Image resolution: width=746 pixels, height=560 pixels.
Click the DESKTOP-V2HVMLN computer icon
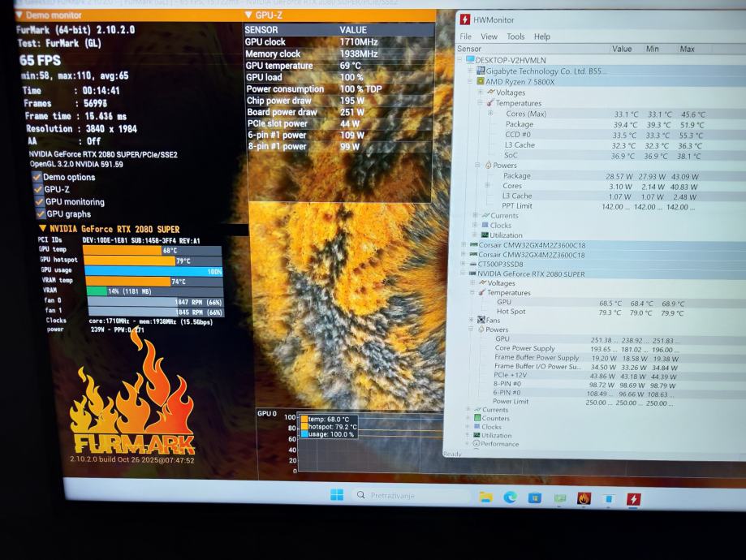point(470,60)
